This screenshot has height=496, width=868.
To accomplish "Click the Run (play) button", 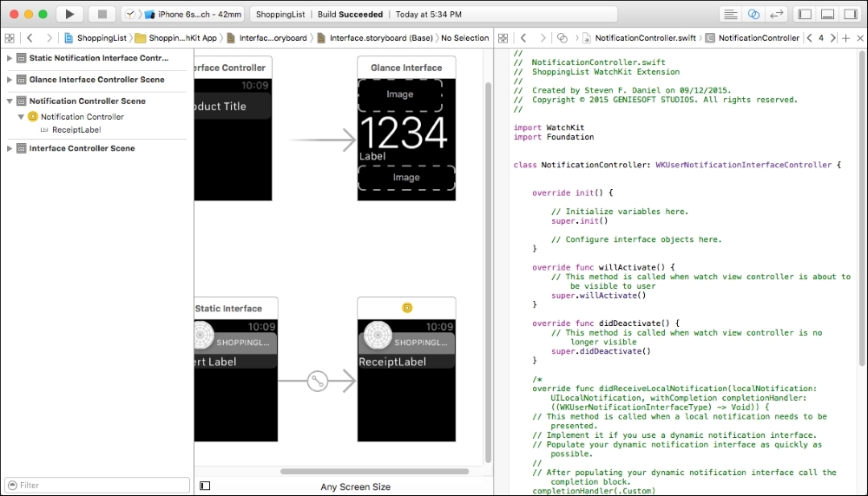I will [x=69, y=14].
